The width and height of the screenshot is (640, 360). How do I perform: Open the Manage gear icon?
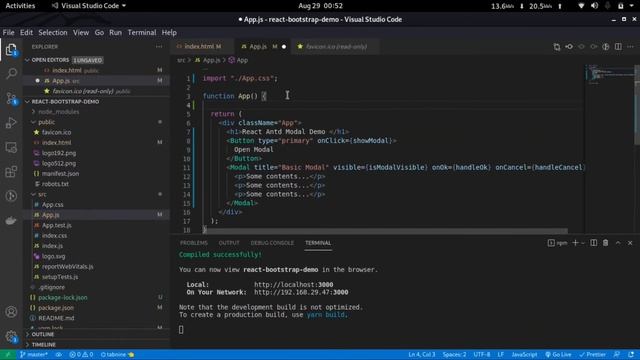point(11,336)
